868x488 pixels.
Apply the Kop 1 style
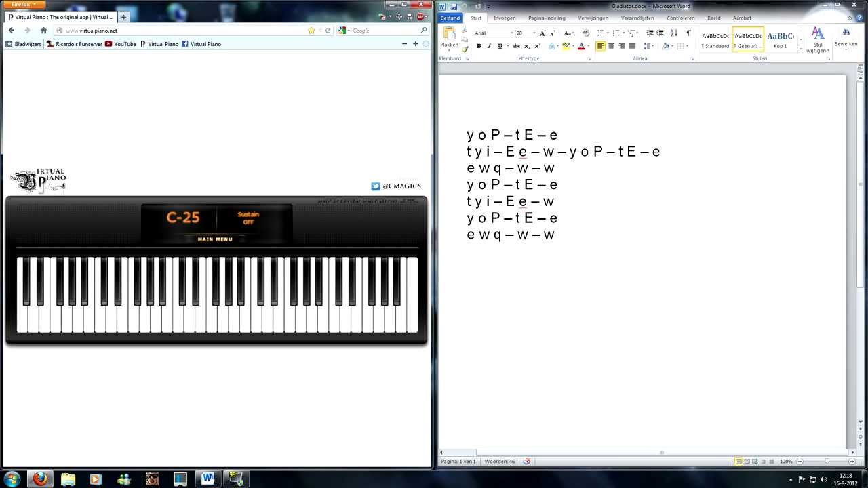click(x=781, y=39)
